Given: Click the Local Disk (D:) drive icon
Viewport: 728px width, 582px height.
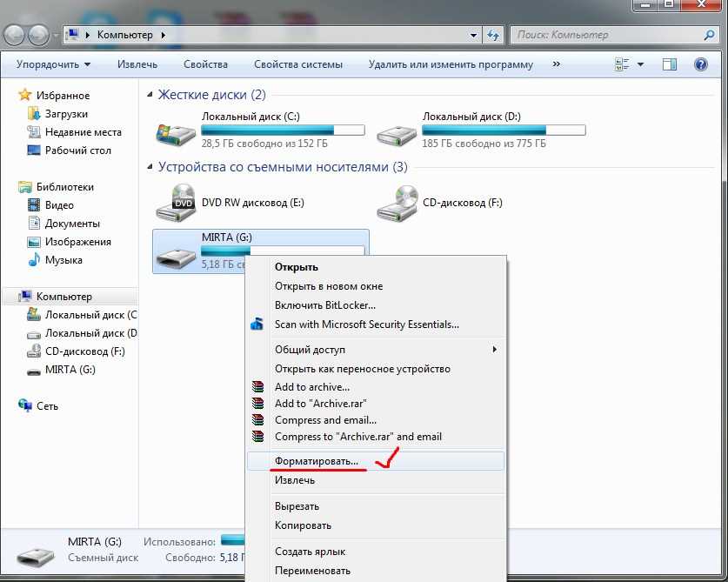Looking at the screenshot, I should (x=397, y=133).
